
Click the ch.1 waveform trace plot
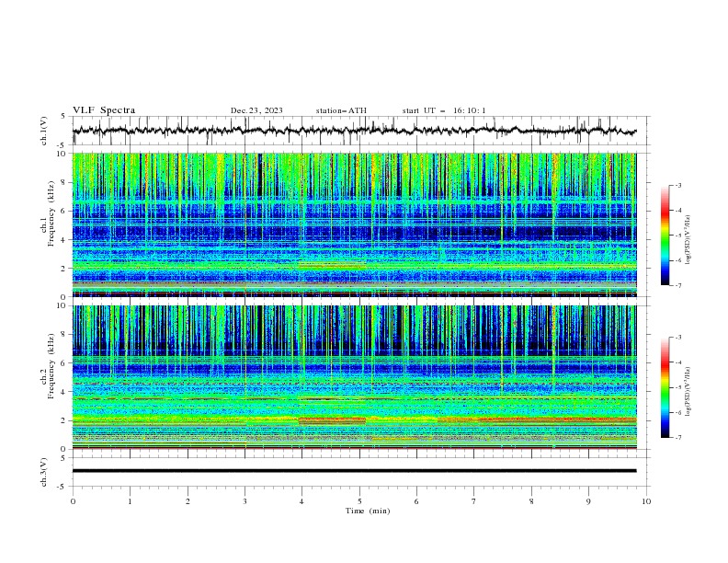tap(354, 131)
